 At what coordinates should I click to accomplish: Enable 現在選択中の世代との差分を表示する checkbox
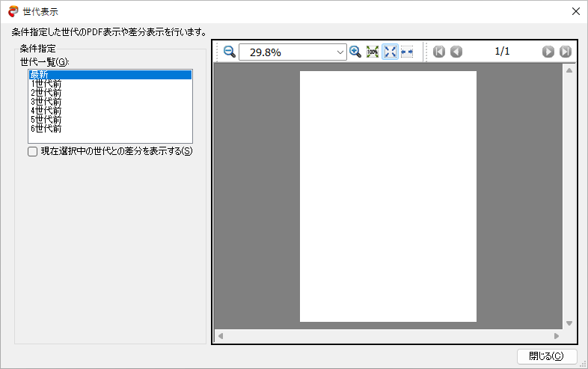pyautogui.click(x=33, y=151)
